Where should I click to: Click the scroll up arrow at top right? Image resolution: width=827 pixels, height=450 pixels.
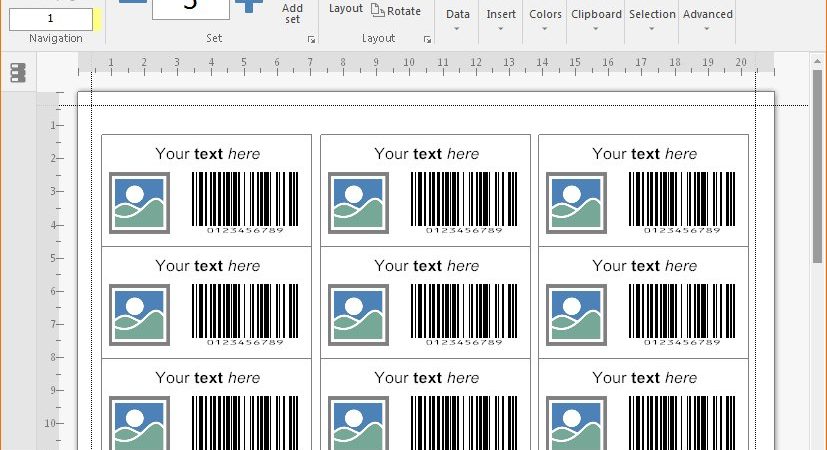pos(817,61)
